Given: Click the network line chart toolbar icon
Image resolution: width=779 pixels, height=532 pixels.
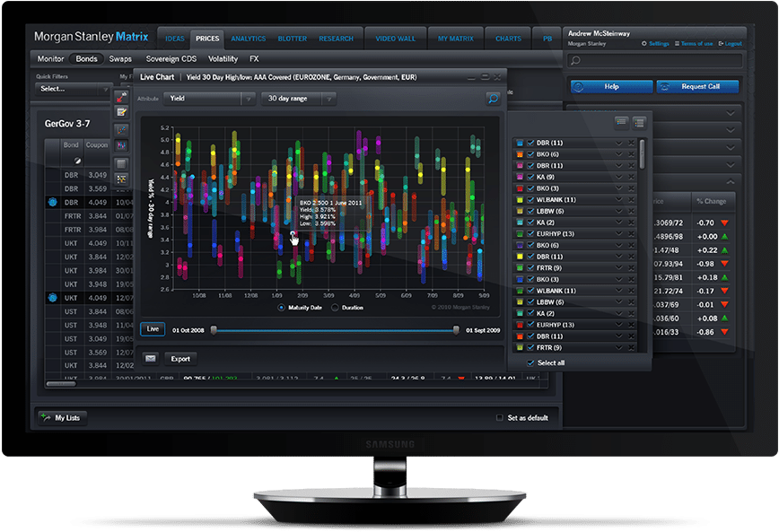Looking at the screenshot, I should (121, 179).
